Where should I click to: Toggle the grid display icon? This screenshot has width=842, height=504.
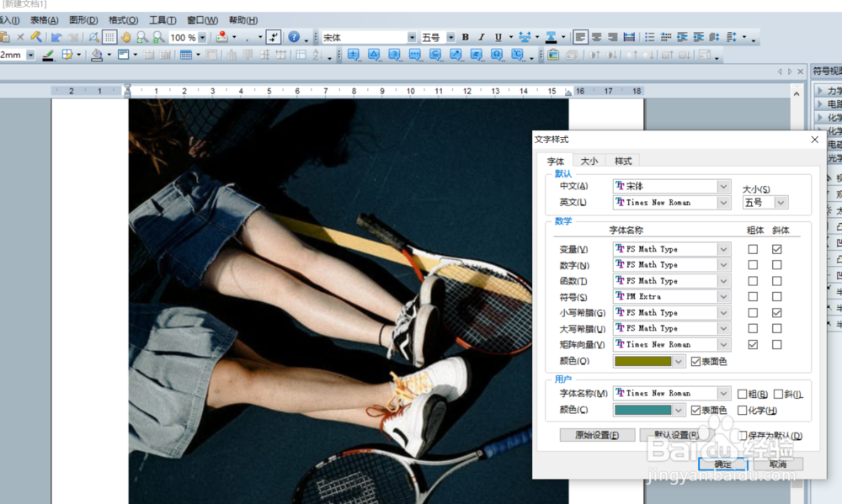[x=109, y=37]
